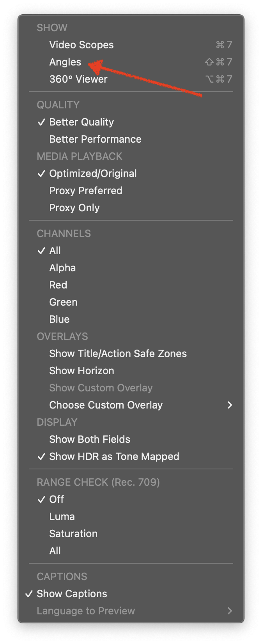Toggle Show Title/Action Safe Zones
The image size is (262, 644).
[131, 354]
